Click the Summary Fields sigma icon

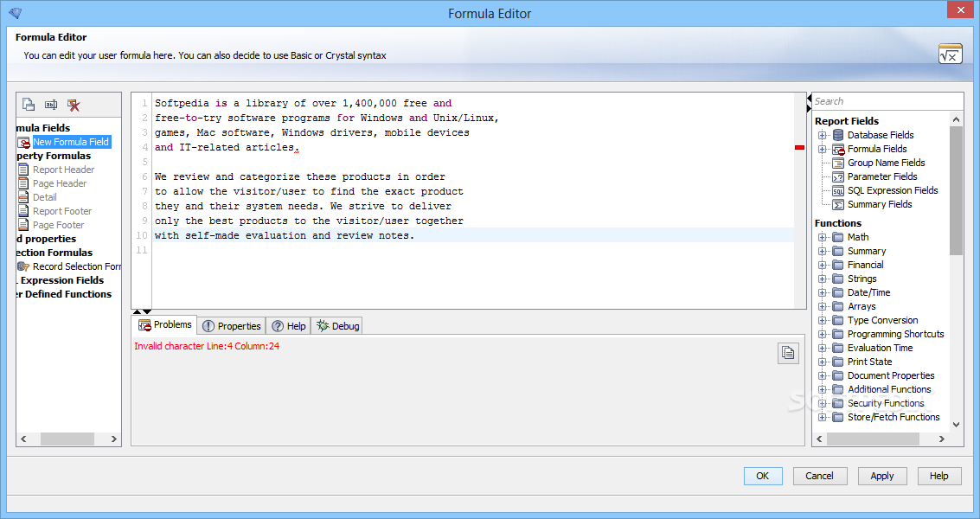[838, 204]
